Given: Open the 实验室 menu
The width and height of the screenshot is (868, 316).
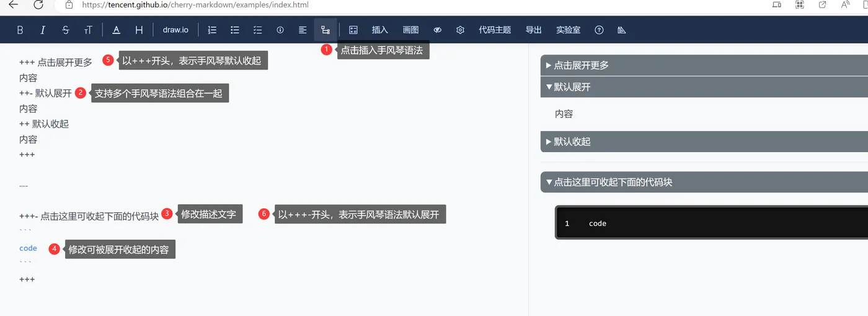Looking at the screenshot, I should (x=569, y=30).
